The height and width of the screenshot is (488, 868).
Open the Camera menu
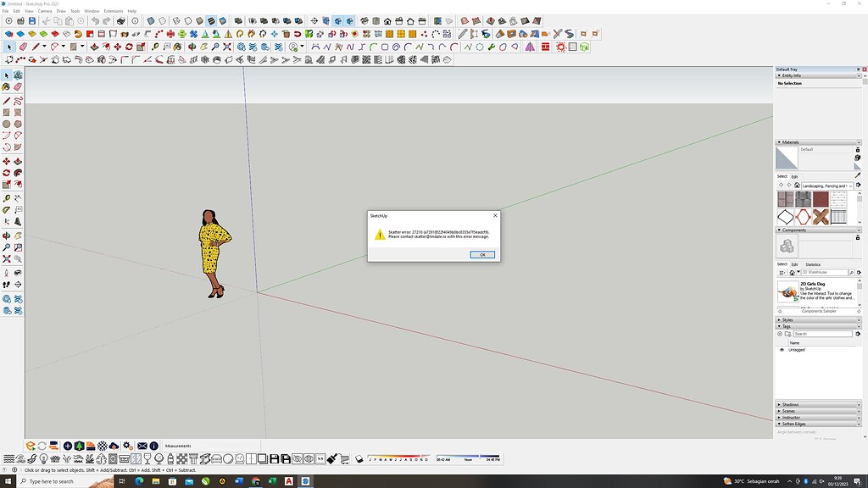(x=44, y=11)
